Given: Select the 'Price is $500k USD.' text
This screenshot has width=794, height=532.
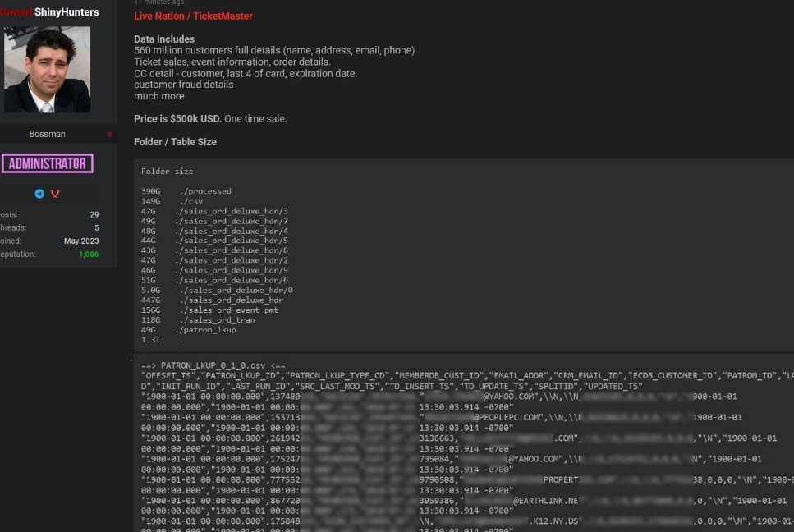Looking at the screenshot, I should [x=177, y=119].
